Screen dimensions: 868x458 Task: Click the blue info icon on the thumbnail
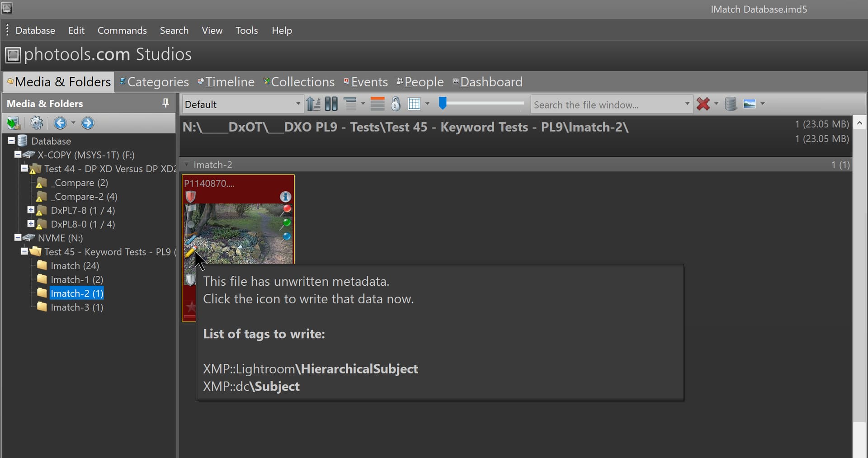tap(285, 197)
